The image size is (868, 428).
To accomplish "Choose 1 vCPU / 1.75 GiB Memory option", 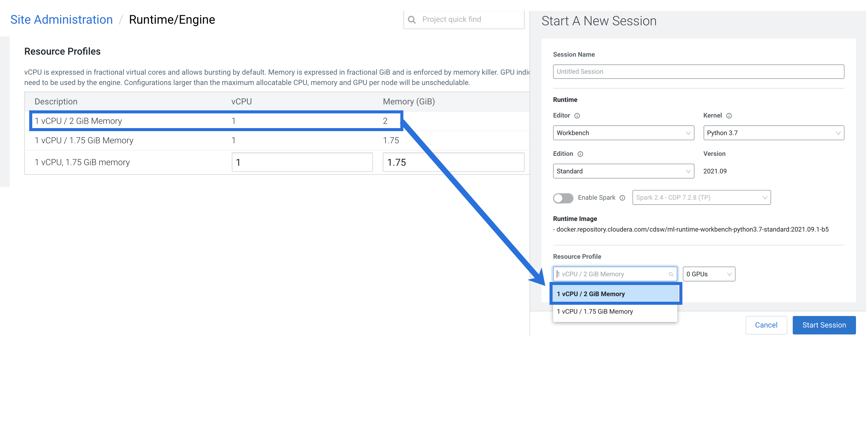I will point(615,312).
